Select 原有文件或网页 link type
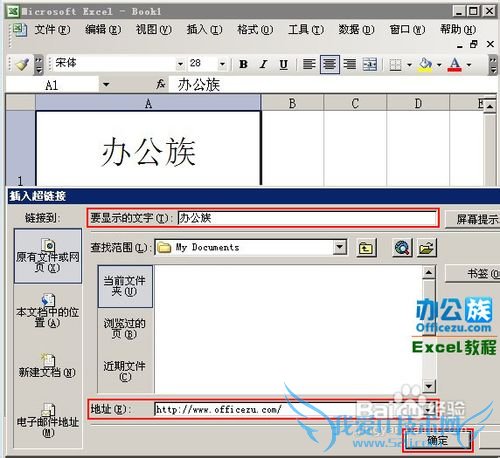 coord(48,256)
